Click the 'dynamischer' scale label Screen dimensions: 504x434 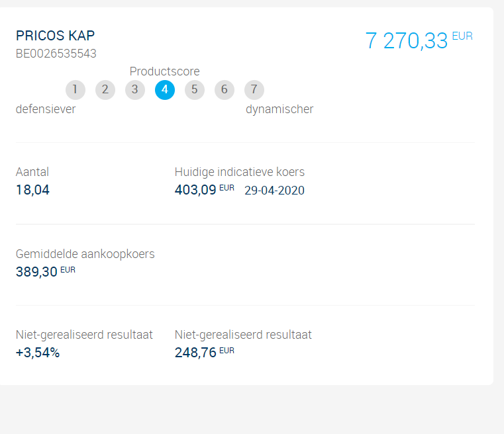279,109
